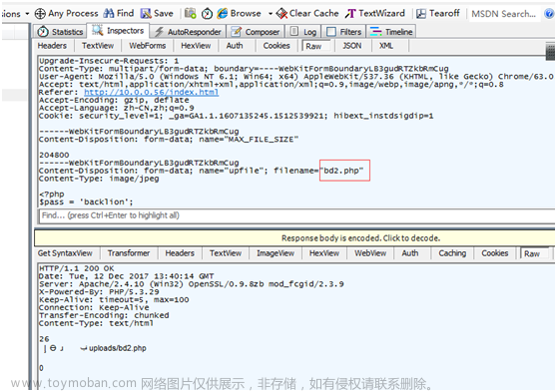Click the 'Upgrade-Insecure-Requests: 1' header line
557x392 pixels.
[x=109, y=61]
